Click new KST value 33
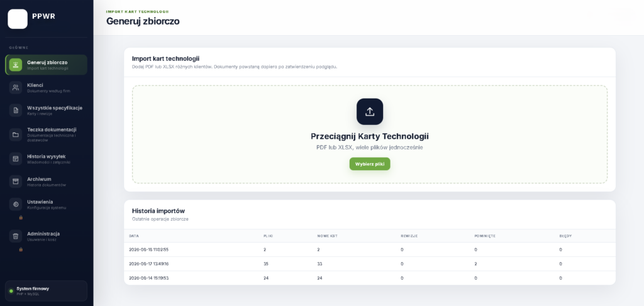644x306 pixels. pos(319,264)
